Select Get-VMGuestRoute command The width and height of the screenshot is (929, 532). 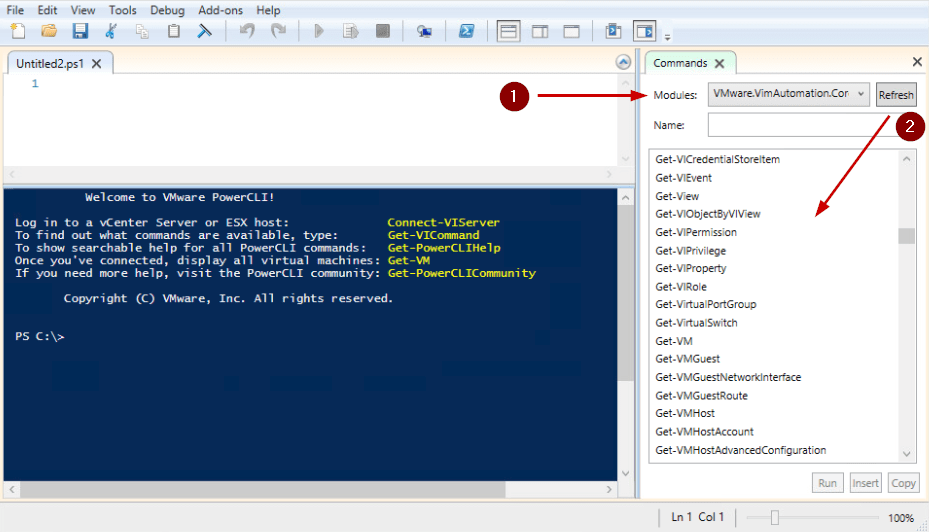(701, 396)
